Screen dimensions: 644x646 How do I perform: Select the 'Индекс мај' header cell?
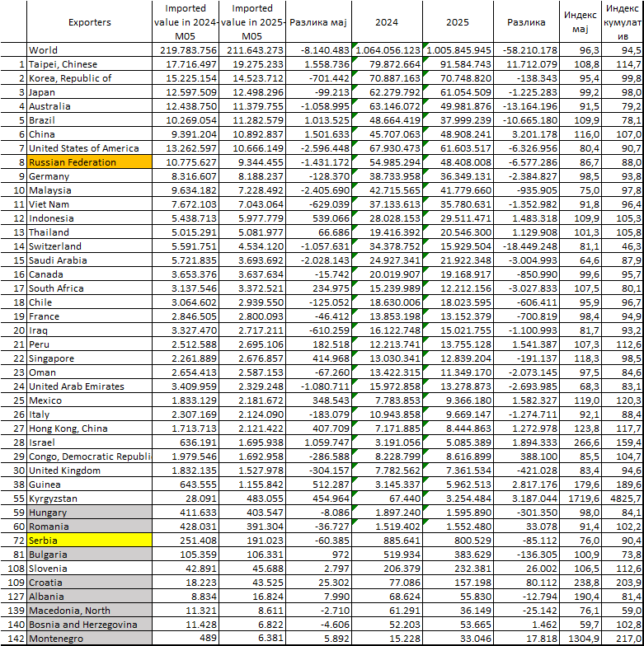pyautogui.click(x=581, y=21)
